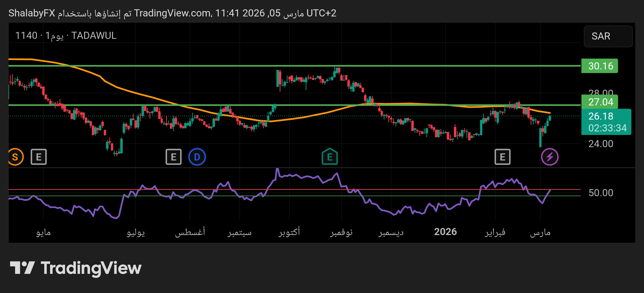Viewport: 644px width, 293px height.
Task: Click the green house-shaped E marker
Action: click(329, 157)
